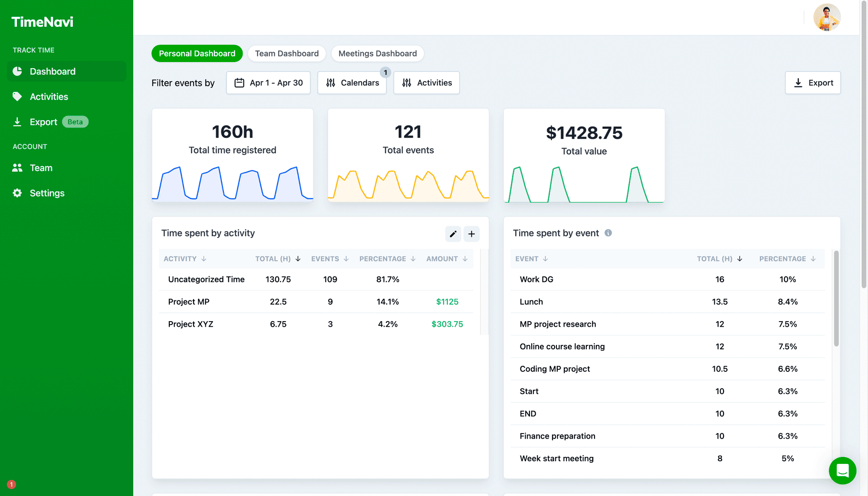This screenshot has width=868, height=496.
Task: Click the Team people icon in sidebar
Action: pos(17,168)
